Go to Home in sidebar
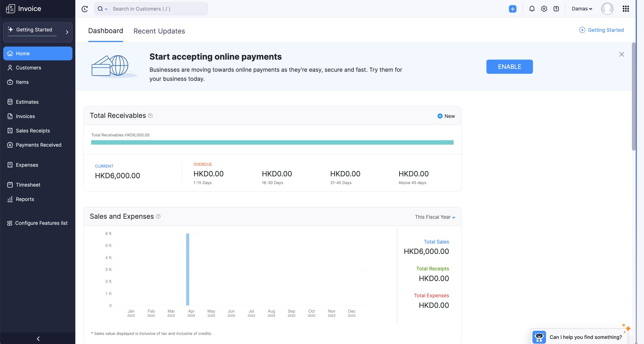This screenshot has width=644, height=344. pos(38,53)
